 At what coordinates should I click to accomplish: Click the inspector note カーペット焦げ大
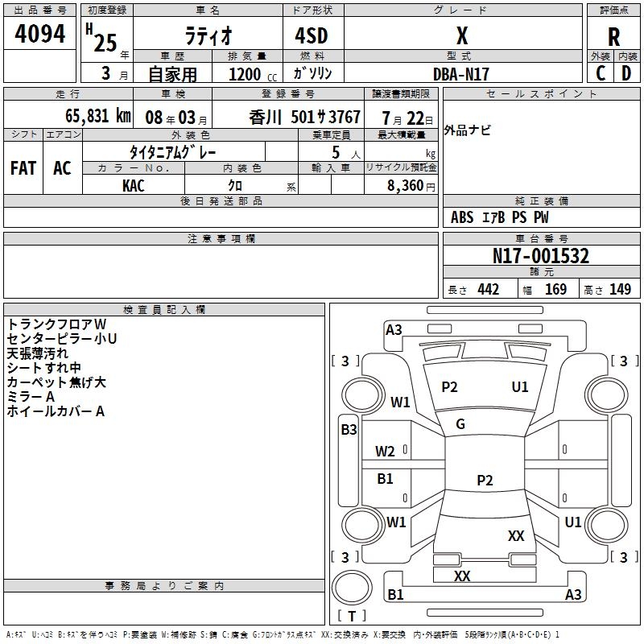click(x=56, y=382)
